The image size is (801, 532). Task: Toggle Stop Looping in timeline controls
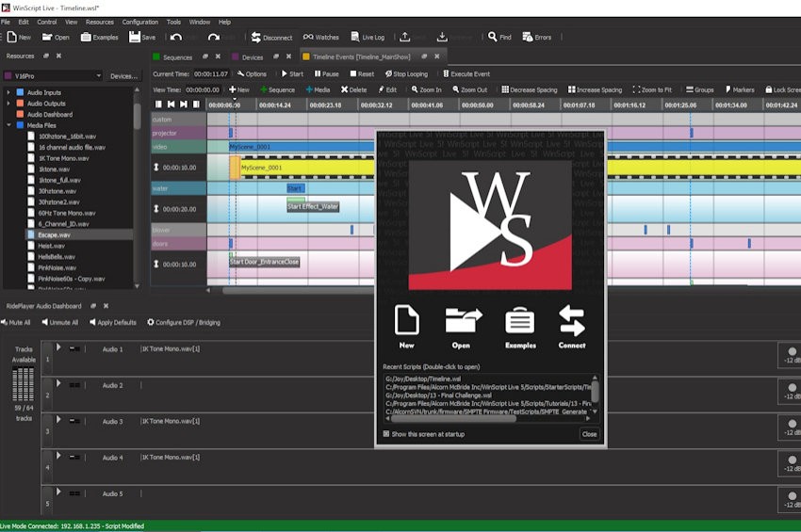407,73
